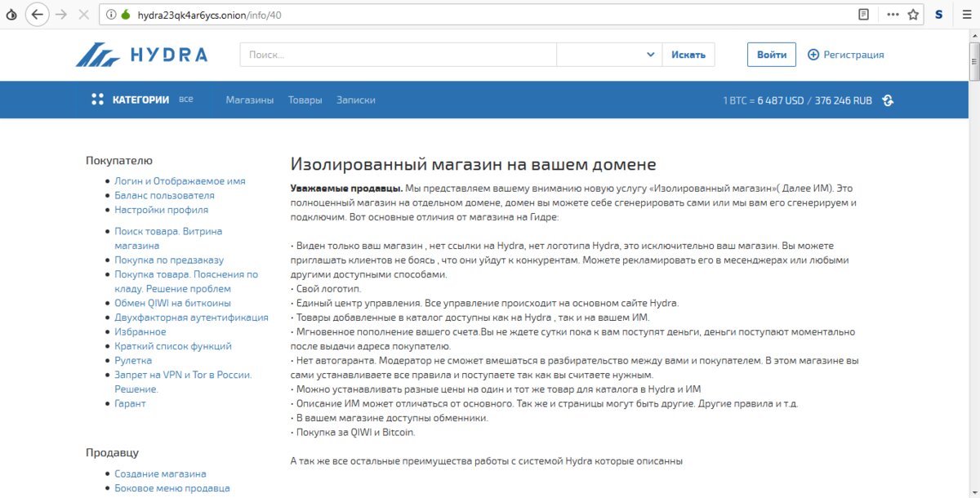
Task: Click the categories grid icon
Action: click(97, 100)
